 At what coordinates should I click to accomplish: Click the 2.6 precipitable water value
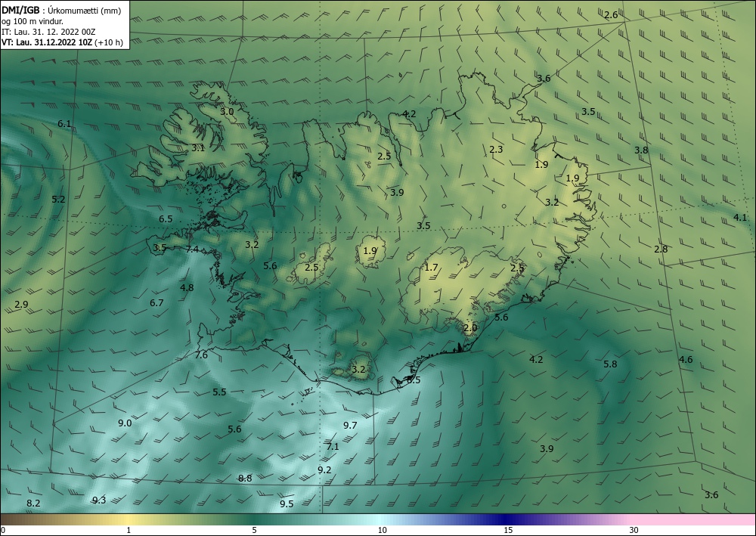(x=611, y=15)
